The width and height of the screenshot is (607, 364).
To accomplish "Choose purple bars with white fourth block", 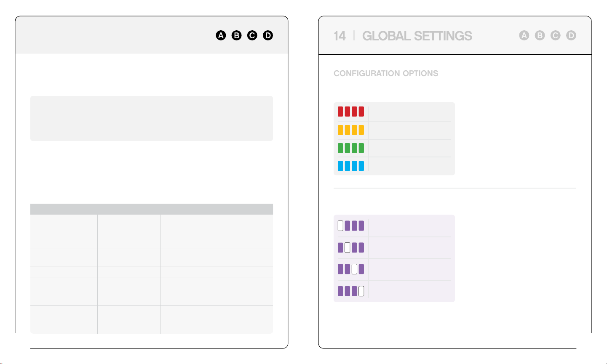I will tap(351, 291).
